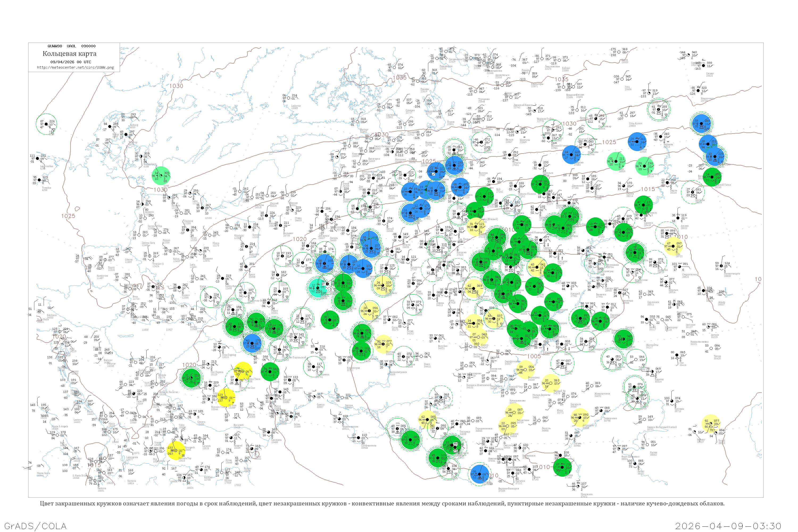
Task: Click the Кольцевая карта map title
Action: click(69, 54)
